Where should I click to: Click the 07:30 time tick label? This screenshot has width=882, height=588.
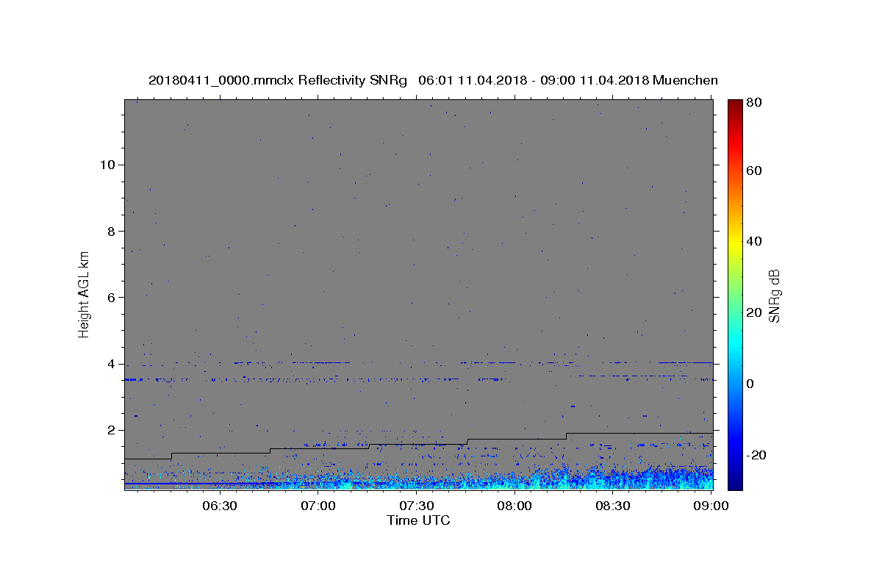[416, 506]
